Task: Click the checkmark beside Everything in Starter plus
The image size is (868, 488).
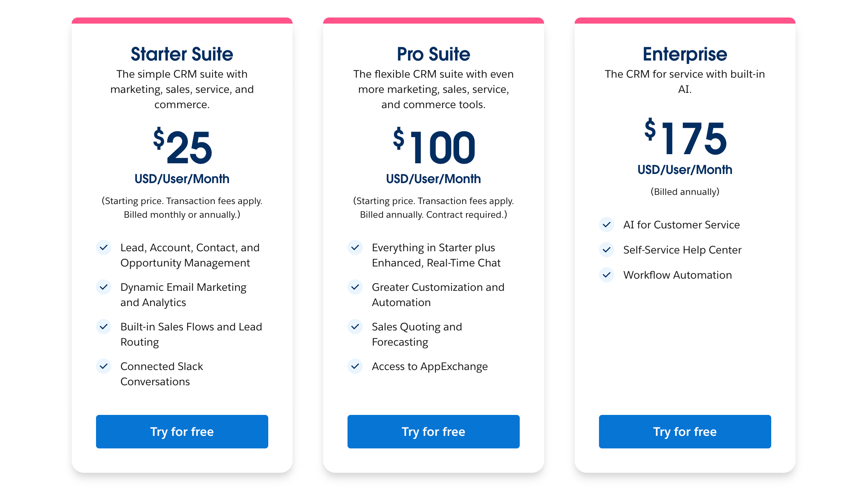Action: tap(355, 247)
